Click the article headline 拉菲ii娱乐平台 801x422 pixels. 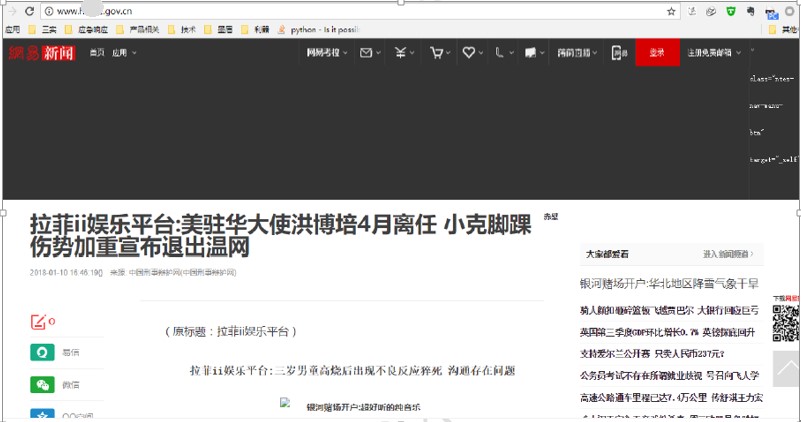280,236
